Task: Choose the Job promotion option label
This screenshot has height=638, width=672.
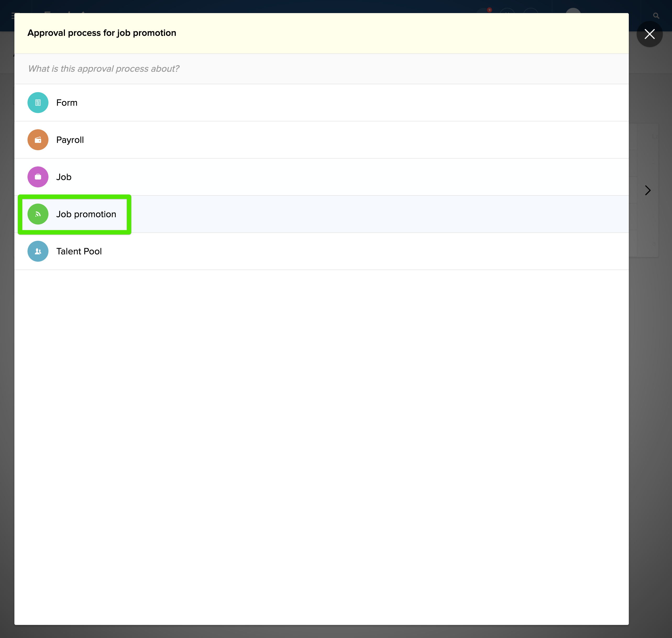Action: coord(86,214)
